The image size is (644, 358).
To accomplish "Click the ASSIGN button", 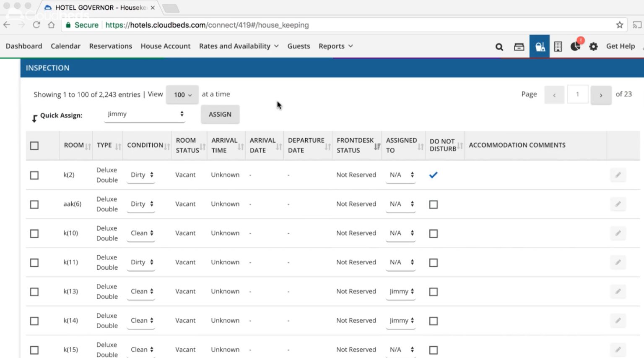I will [x=220, y=114].
